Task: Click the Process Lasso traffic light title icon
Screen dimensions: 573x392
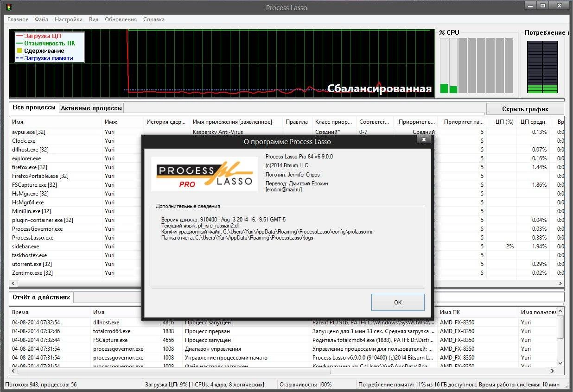Action: [x=9, y=7]
